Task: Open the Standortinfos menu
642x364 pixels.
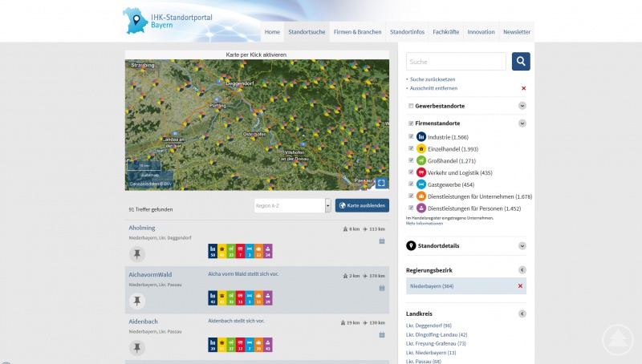Action: 407,32
